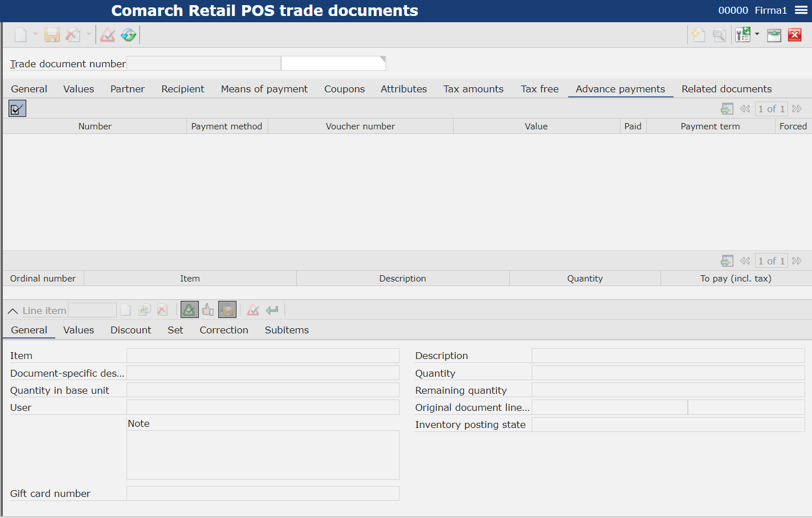The width and height of the screenshot is (812, 518).
Task: Click previous page arrows above payments grid
Action: point(745,109)
